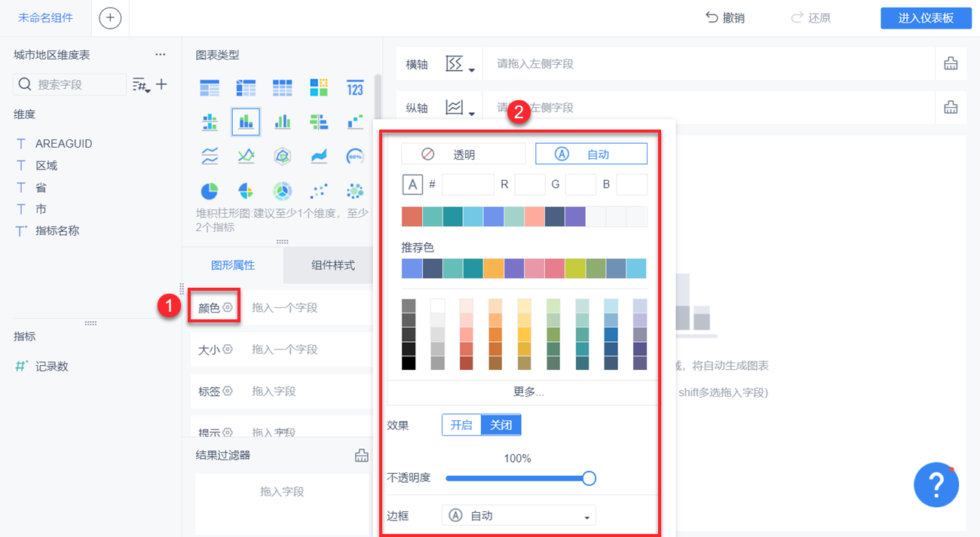Clear the 横轴 fields with eraser icon
The width and height of the screenshot is (980, 537).
(x=951, y=64)
